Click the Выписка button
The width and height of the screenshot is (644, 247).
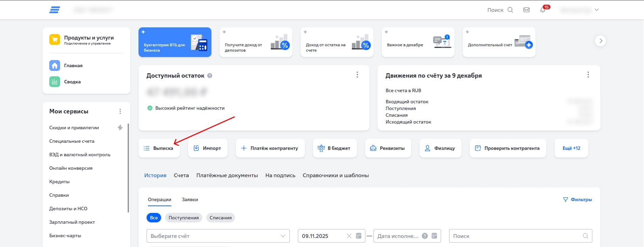click(x=159, y=148)
